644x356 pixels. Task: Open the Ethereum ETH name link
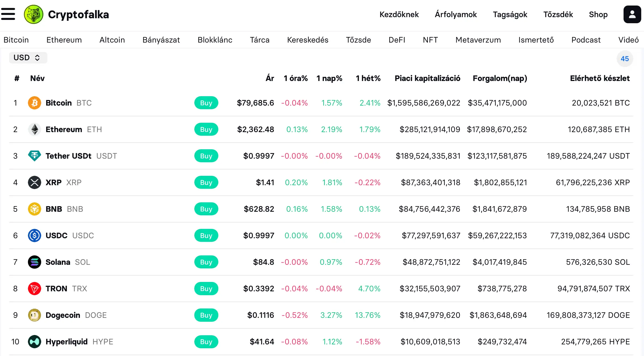[x=74, y=129]
